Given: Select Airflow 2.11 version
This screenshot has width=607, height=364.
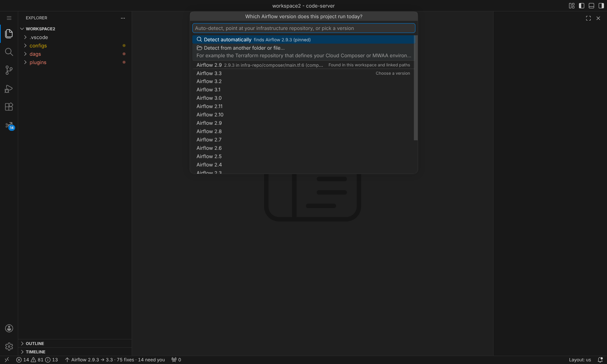Looking at the screenshot, I should tap(303, 107).
